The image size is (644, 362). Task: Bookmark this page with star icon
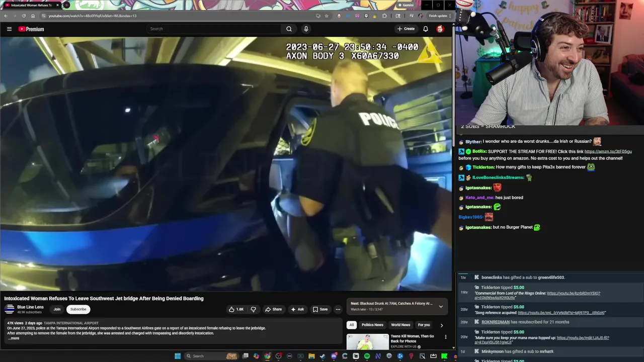coord(327,16)
